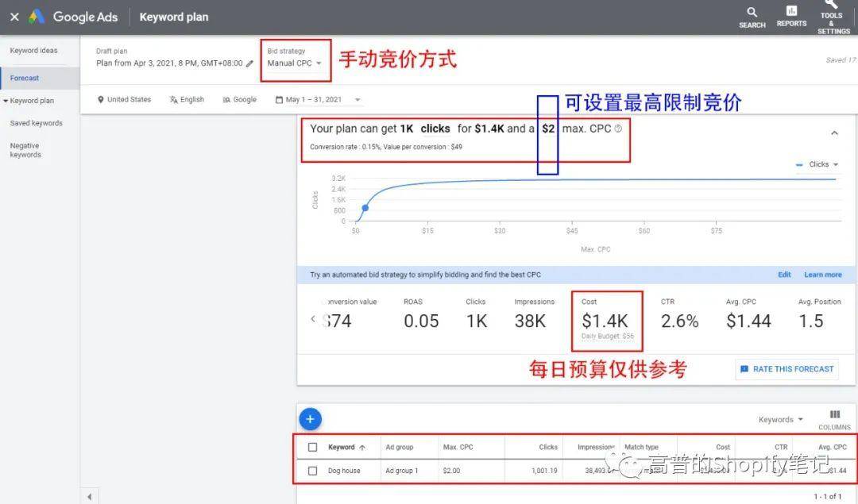This screenshot has height=504, width=858.
Task: Open the Manual CPC bid strategy dropdown
Action: (x=295, y=63)
